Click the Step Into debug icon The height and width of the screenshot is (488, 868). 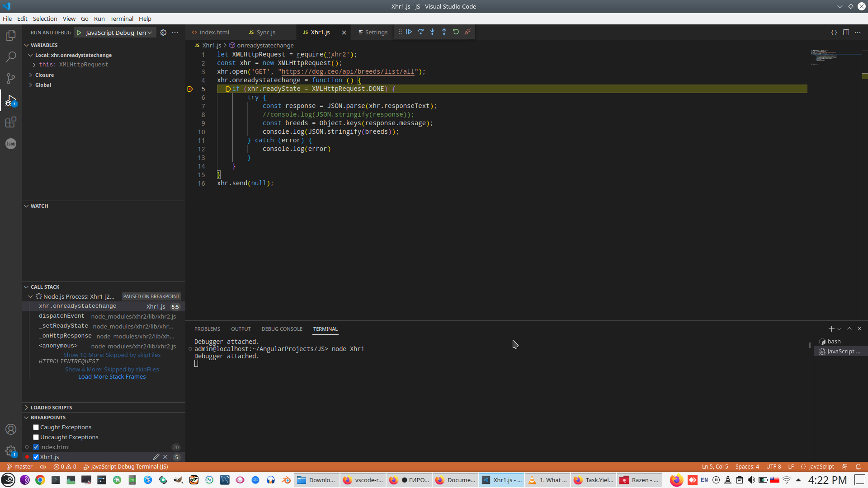coord(432,32)
